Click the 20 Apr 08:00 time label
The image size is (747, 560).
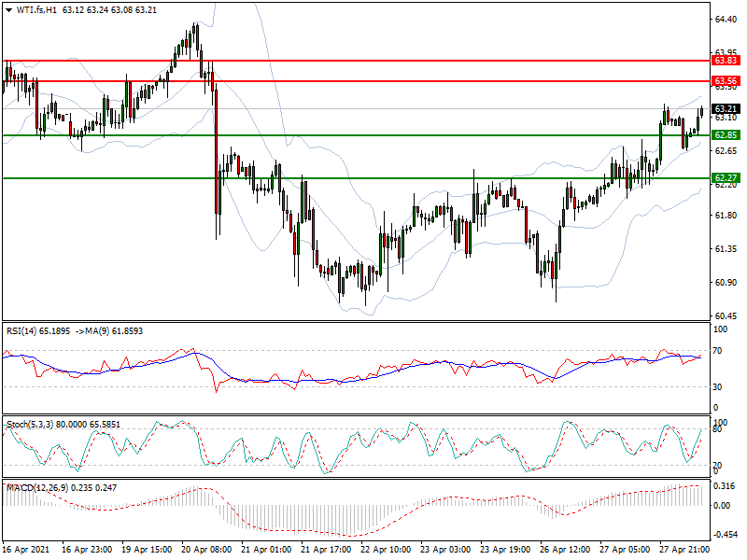coord(206,550)
